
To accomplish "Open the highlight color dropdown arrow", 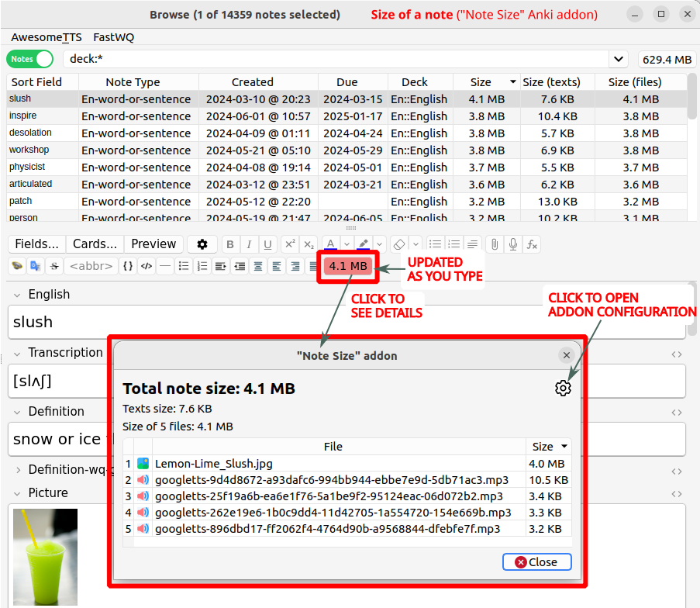I will coord(379,244).
